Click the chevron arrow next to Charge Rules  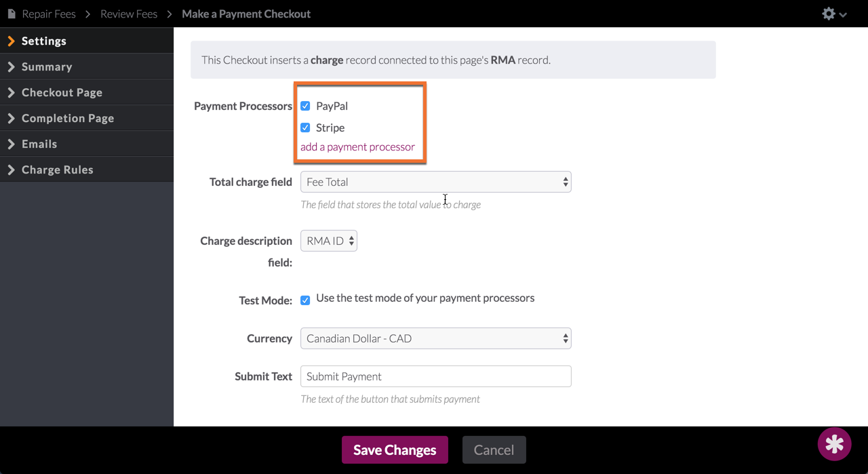point(11,170)
